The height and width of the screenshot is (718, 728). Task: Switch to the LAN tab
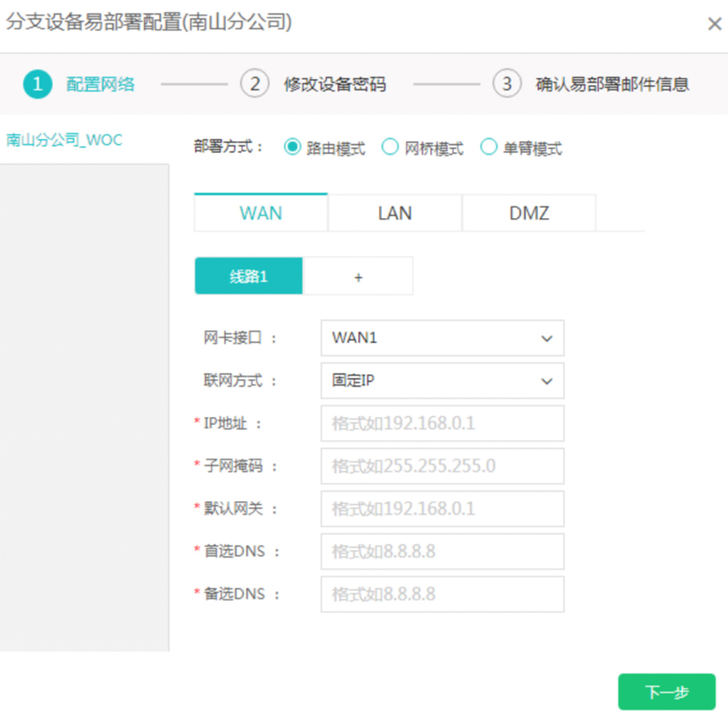395,213
